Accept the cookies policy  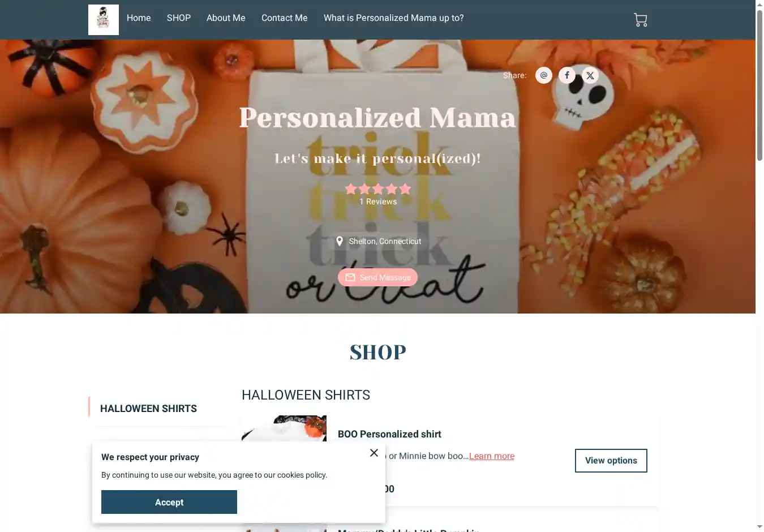click(x=169, y=502)
